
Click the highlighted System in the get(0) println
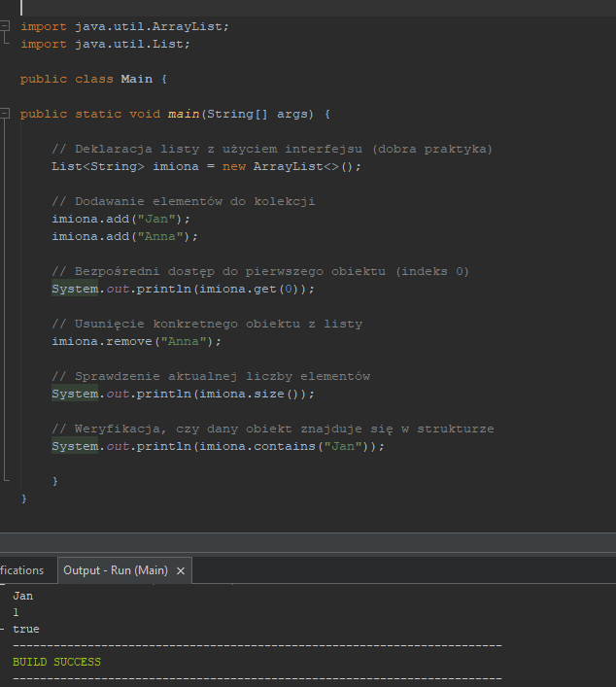(75, 290)
